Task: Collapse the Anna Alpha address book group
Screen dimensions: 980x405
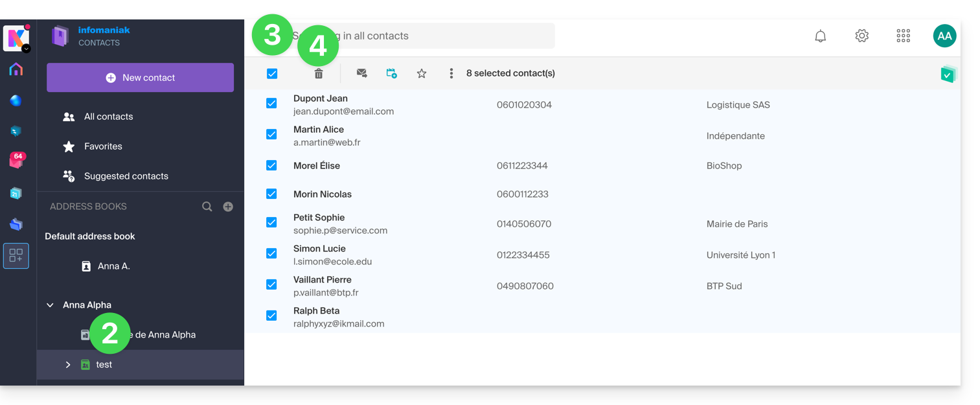Action: click(51, 305)
